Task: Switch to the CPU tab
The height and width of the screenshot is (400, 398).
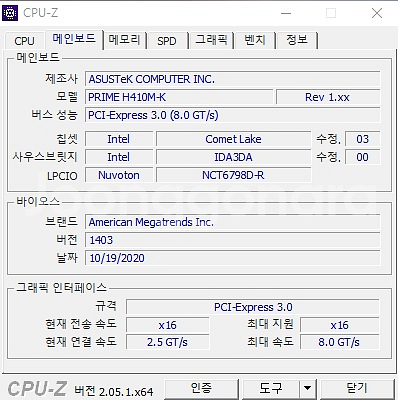Action: point(24,41)
